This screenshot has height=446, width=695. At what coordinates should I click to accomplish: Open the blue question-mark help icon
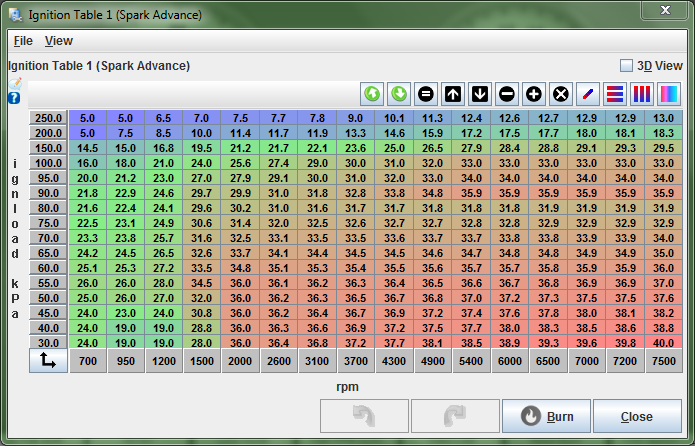[14, 98]
